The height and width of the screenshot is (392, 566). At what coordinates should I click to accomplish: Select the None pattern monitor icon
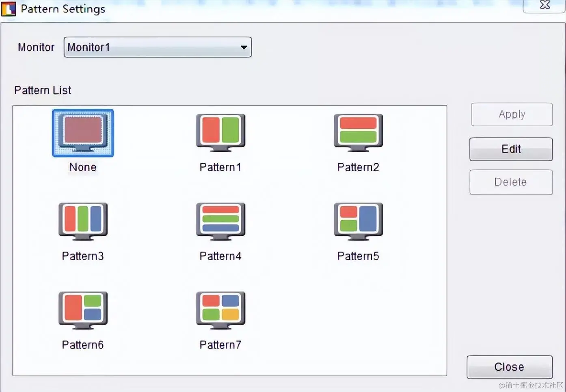(83, 133)
